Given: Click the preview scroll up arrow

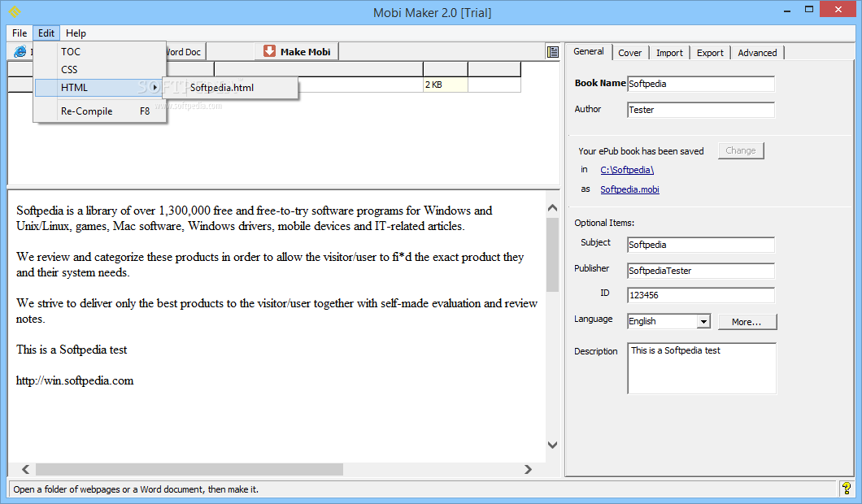Looking at the screenshot, I should point(552,208).
